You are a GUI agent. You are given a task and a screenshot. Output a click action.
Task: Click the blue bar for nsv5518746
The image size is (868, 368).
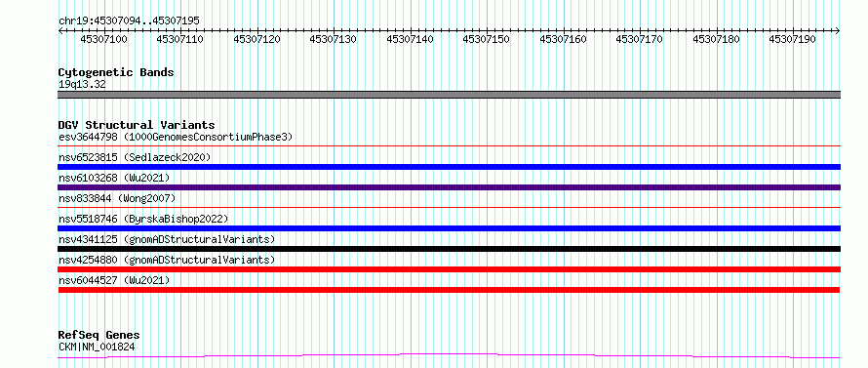(449, 228)
